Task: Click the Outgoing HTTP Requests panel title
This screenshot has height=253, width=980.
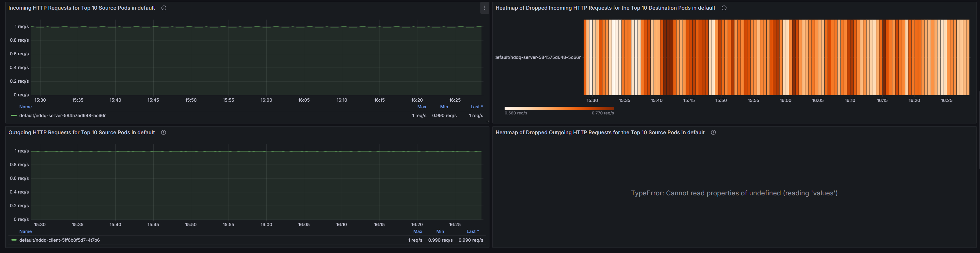Action: [81, 132]
